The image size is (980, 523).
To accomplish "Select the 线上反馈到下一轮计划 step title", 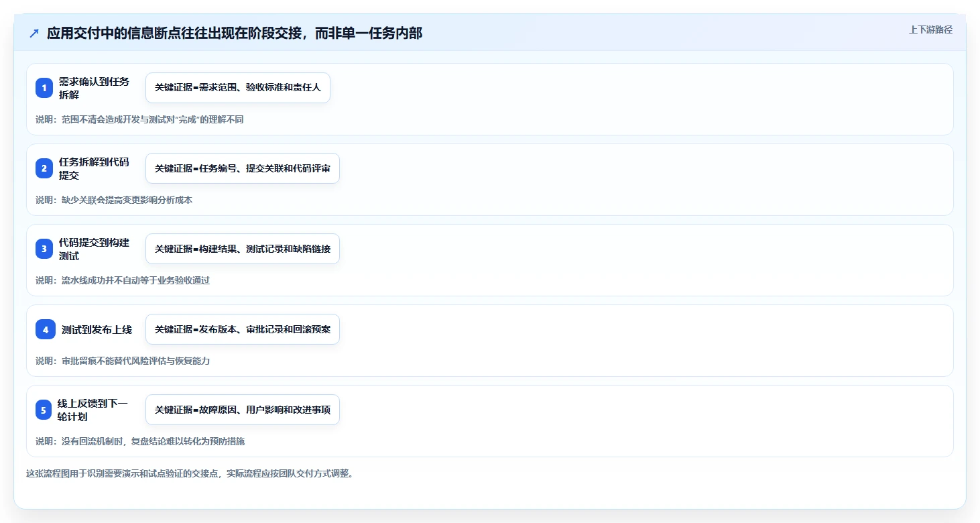I will coord(93,410).
